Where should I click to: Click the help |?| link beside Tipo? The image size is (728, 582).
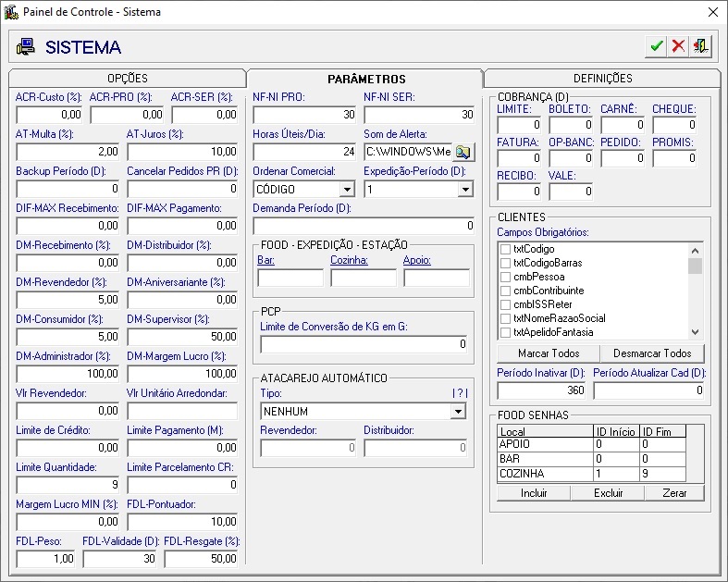460,393
